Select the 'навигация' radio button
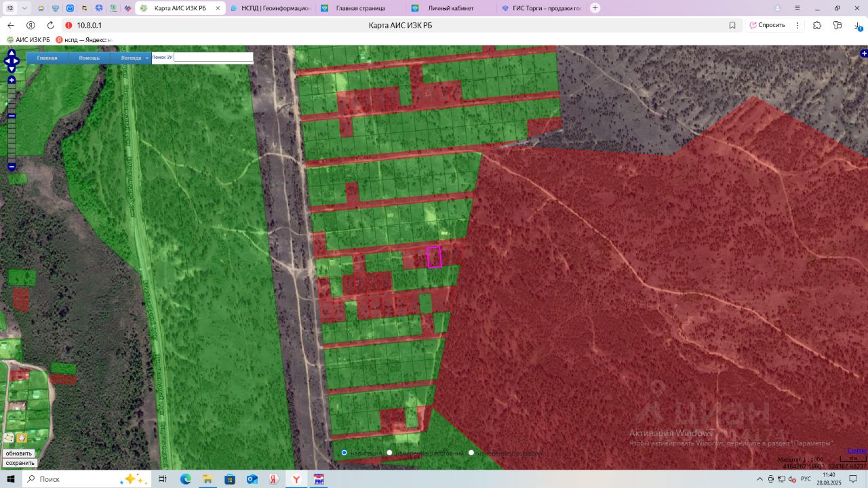Screen dimensions: 868x488 click(x=344, y=453)
